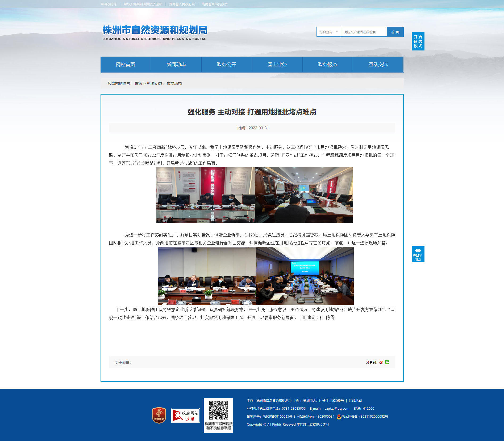The height and width of the screenshot is (441, 504).
Task: Enable 开启适老模式 mode
Action: click(418, 41)
